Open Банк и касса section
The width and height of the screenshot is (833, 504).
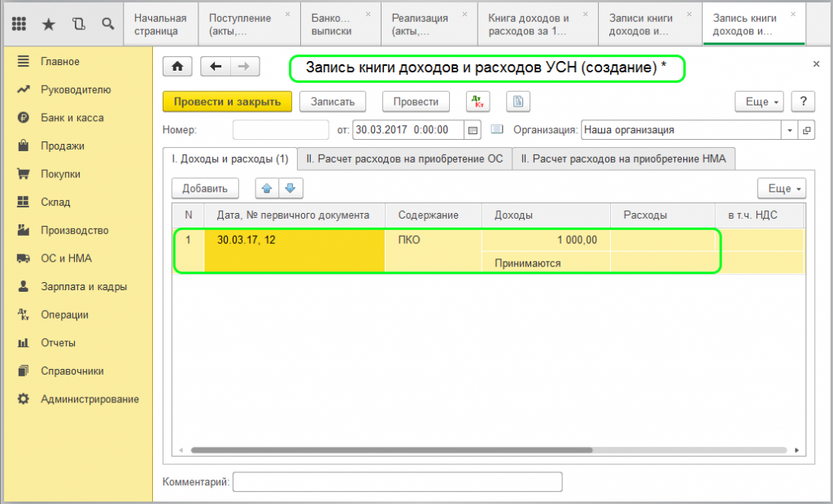[72, 118]
